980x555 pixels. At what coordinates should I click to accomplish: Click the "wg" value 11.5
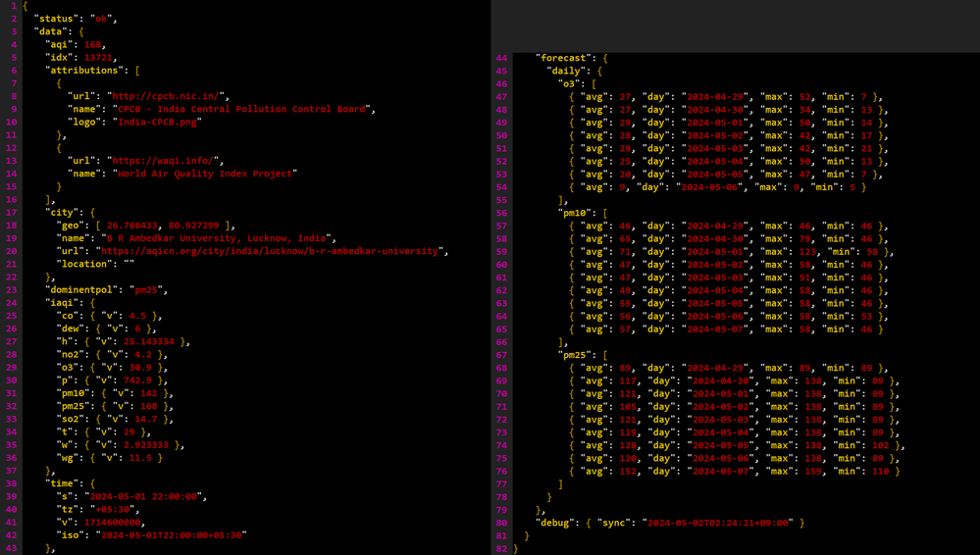(x=140, y=458)
